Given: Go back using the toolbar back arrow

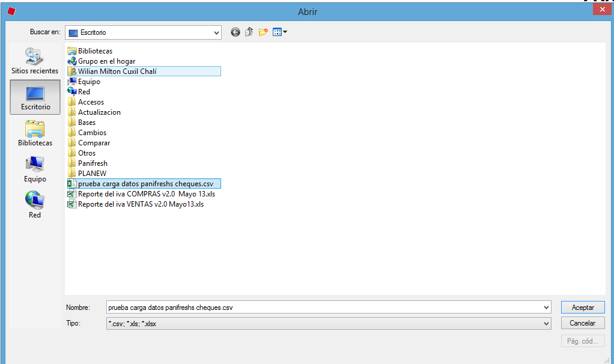Looking at the screenshot, I should [x=236, y=32].
